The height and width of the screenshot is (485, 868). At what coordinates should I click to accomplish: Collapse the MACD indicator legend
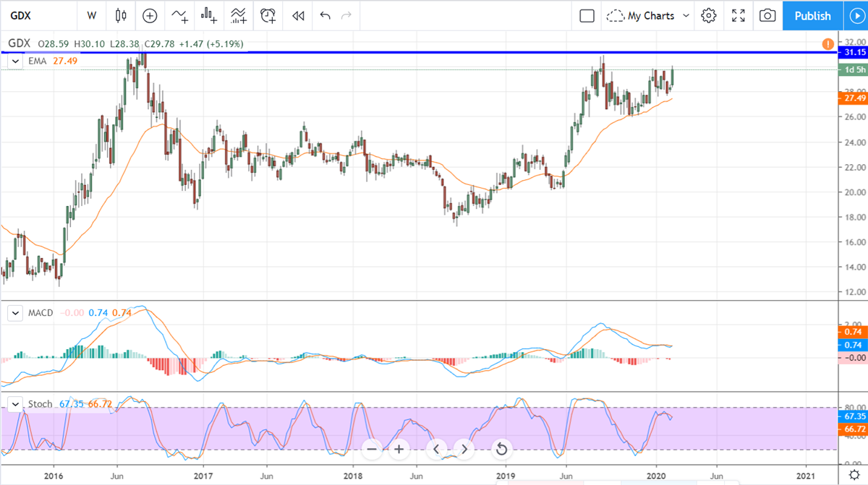click(x=14, y=313)
